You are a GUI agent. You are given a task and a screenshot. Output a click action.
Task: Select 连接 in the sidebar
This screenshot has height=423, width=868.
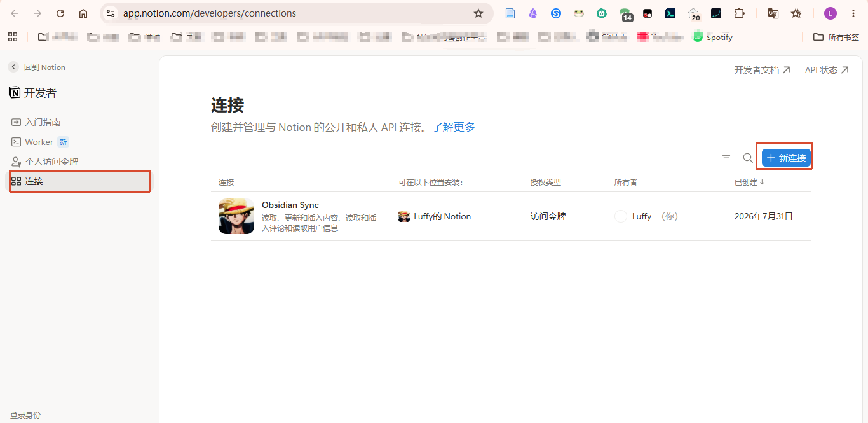click(80, 181)
